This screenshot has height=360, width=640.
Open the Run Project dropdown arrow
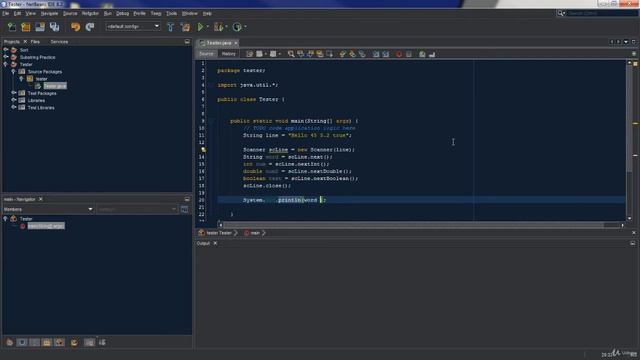pos(208,27)
